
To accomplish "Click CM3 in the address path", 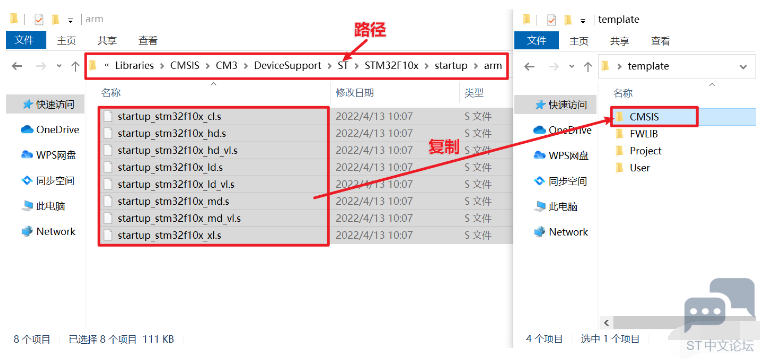I will pyautogui.click(x=227, y=65).
